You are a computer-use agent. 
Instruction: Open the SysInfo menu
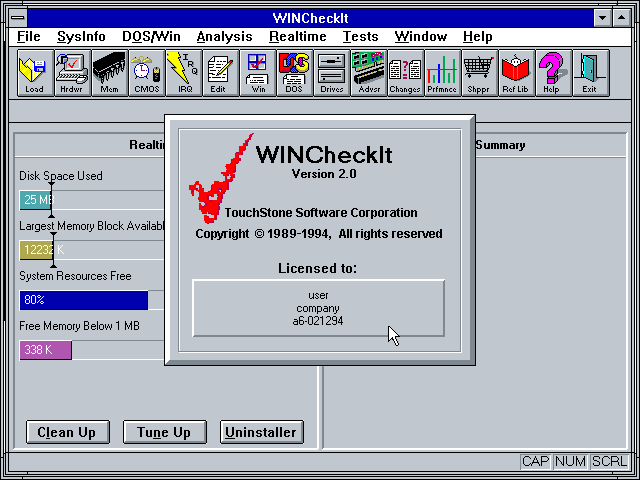point(81,37)
